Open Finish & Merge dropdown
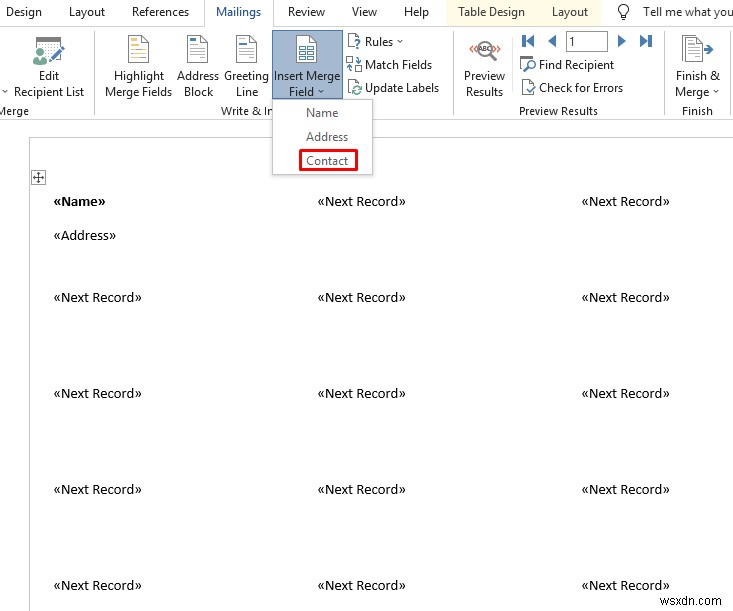The image size is (733, 611). [697, 67]
